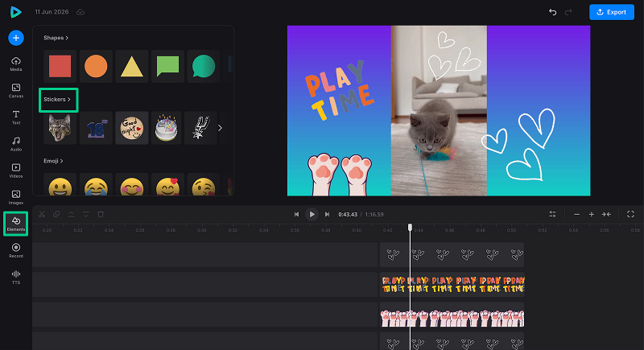Select the hearts sticker above the kitten
The width and height of the screenshot is (644, 350).
[453, 56]
